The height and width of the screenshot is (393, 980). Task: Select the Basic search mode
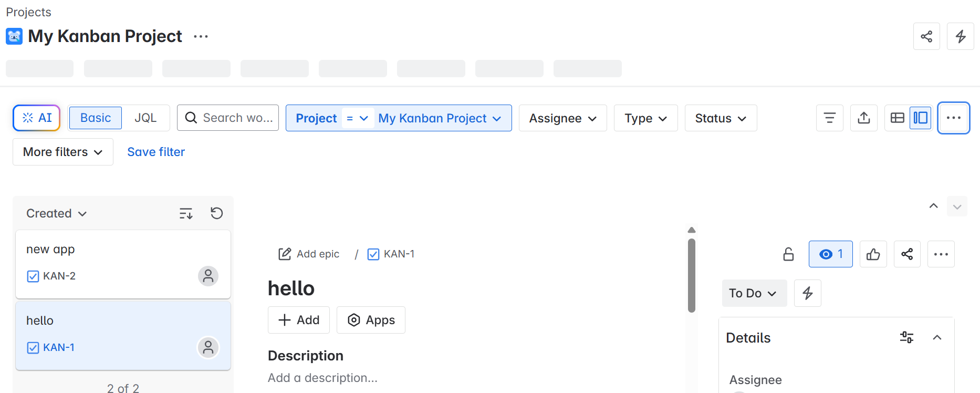(95, 118)
